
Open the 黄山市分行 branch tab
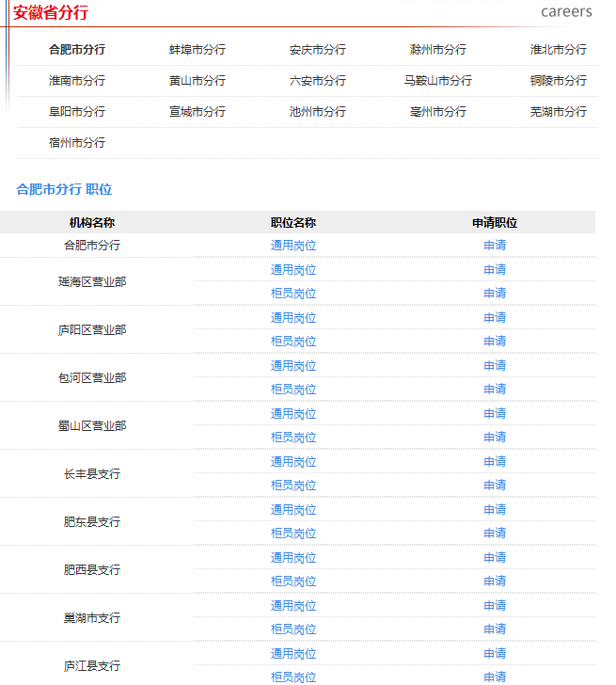point(197,81)
